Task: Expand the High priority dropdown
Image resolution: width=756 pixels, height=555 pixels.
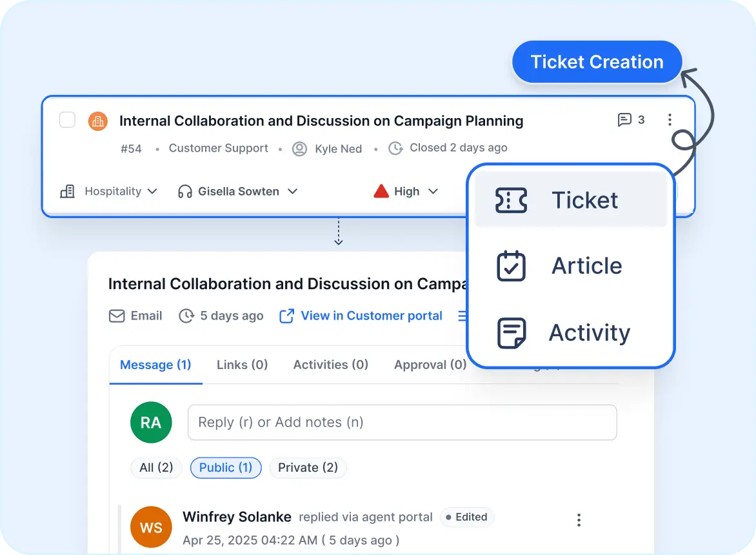Action: pos(405,191)
